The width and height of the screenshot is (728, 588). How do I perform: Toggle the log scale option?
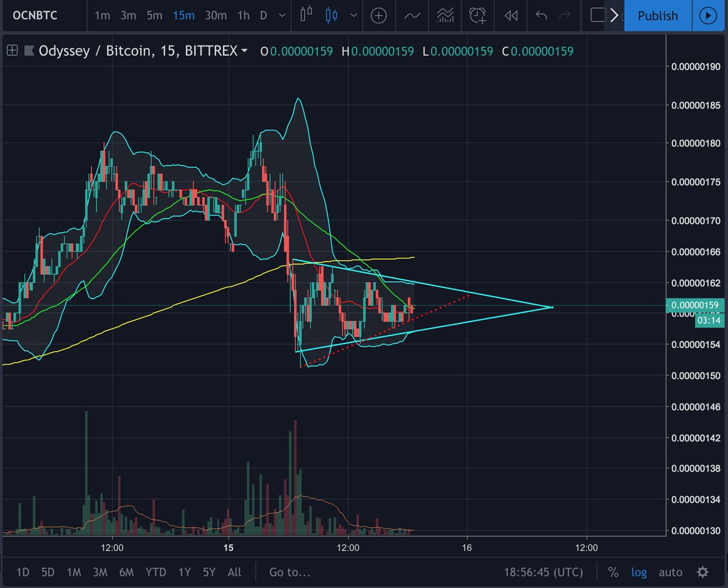point(639,572)
